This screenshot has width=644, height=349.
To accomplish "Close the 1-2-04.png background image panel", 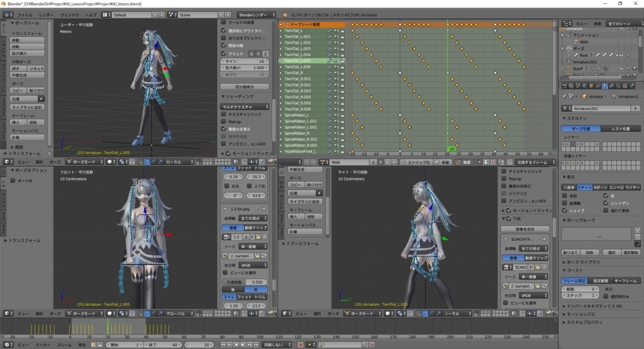I will click(x=264, y=209).
